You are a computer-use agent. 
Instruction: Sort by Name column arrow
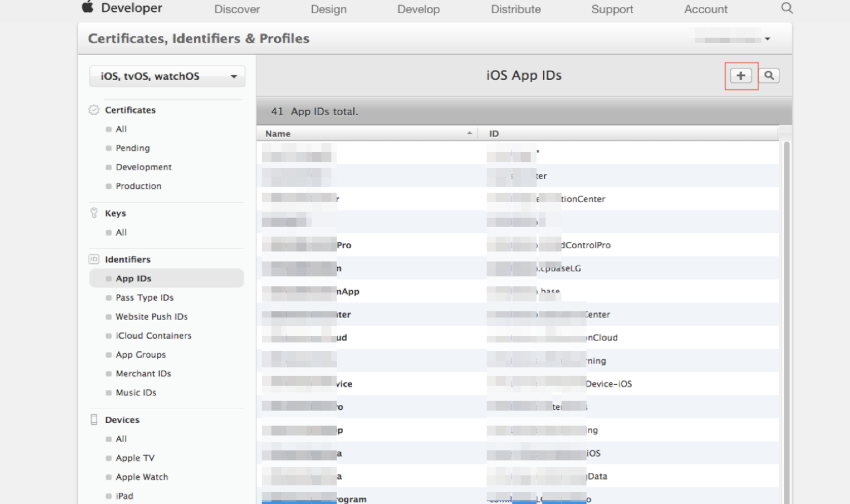point(469,133)
